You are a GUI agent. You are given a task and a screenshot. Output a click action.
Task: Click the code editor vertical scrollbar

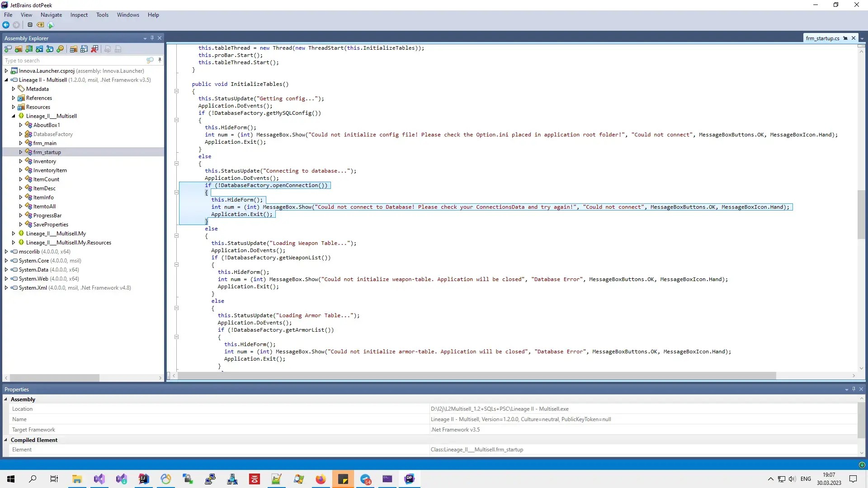pyautogui.click(x=861, y=215)
